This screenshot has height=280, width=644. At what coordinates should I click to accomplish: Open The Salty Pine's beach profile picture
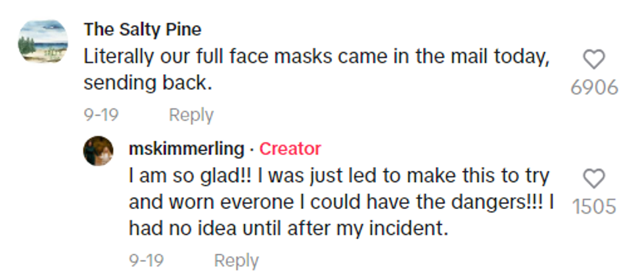pos(44,41)
